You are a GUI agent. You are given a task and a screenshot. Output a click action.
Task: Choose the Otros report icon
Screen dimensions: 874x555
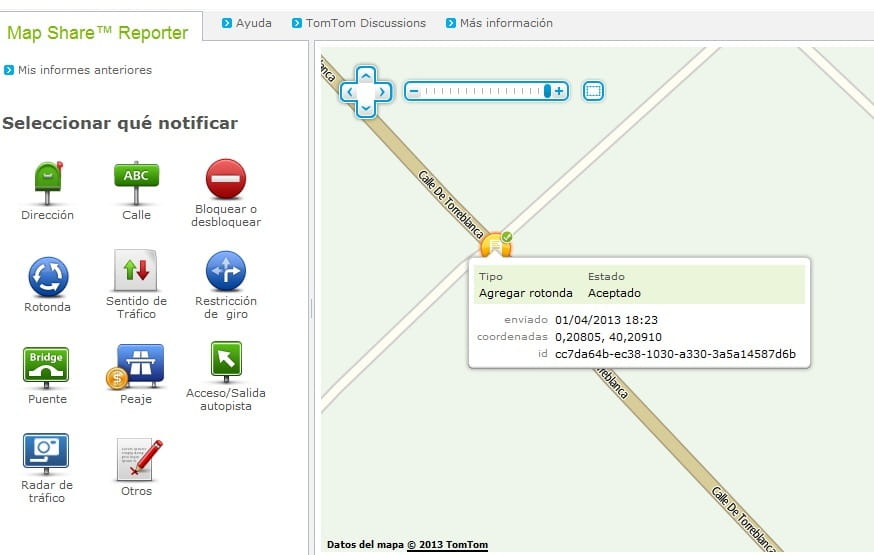(137, 459)
